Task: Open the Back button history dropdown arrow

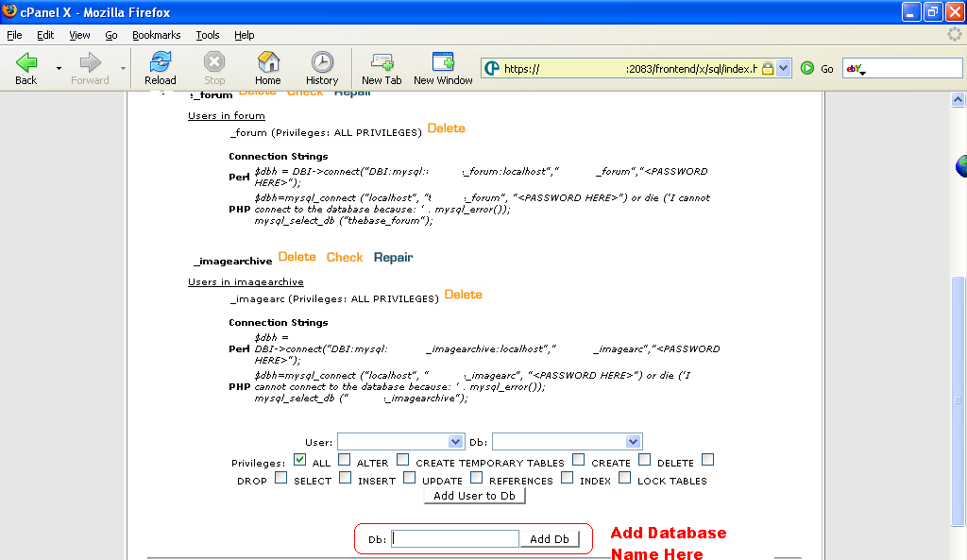Action: [59, 68]
